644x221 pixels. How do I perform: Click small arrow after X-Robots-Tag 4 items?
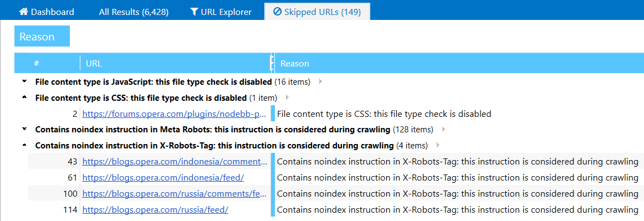click(x=438, y=146)
